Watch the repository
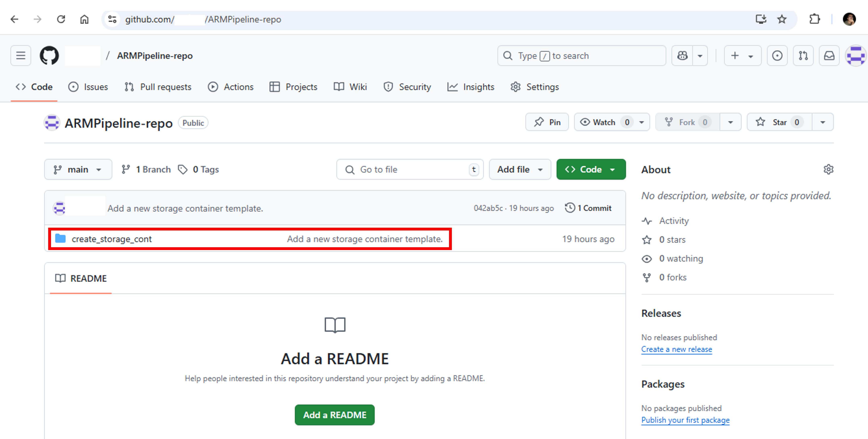This screenshot has height=439, width=868. click(x=605, y=122)
